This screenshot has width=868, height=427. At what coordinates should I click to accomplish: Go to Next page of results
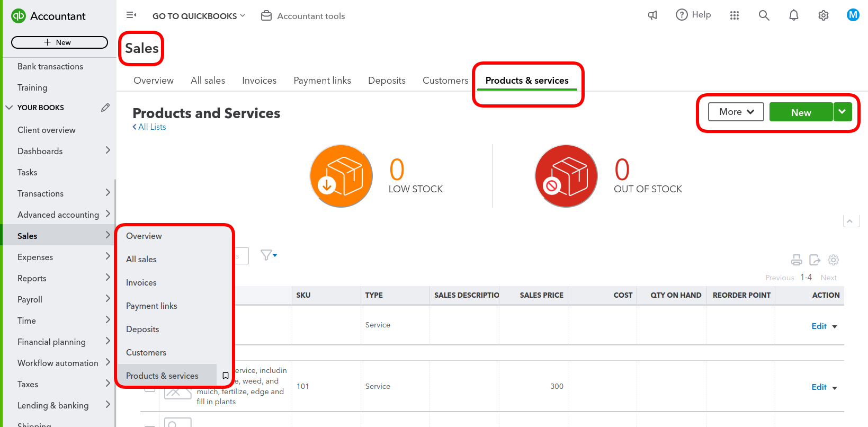tap(828, 278)
